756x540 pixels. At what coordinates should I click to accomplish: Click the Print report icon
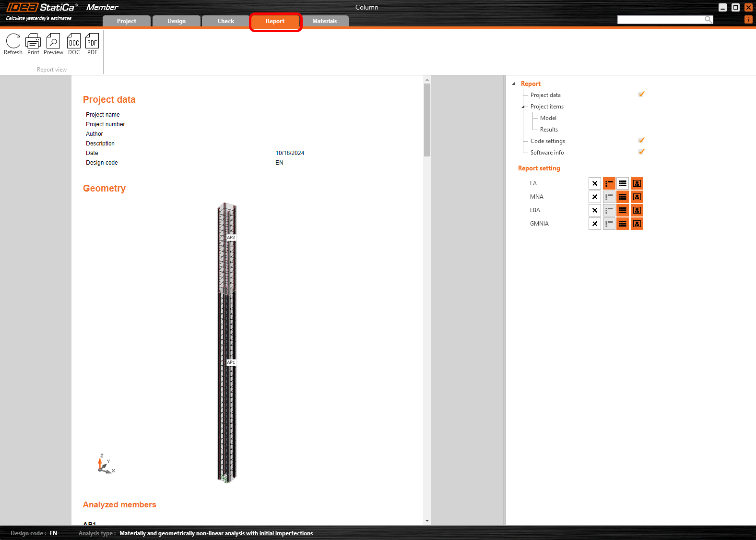33,44
